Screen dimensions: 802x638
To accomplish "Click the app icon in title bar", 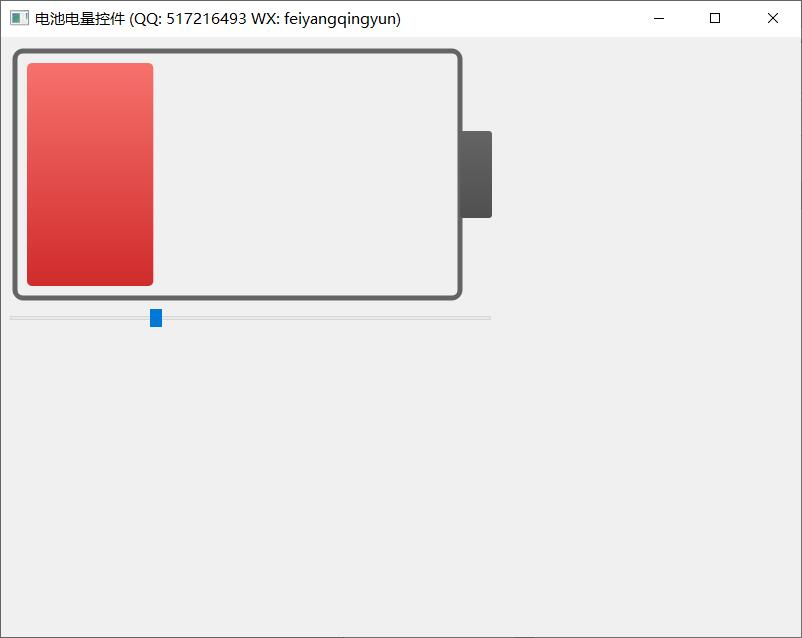I will pyautogui.click(x=19, y=18).
